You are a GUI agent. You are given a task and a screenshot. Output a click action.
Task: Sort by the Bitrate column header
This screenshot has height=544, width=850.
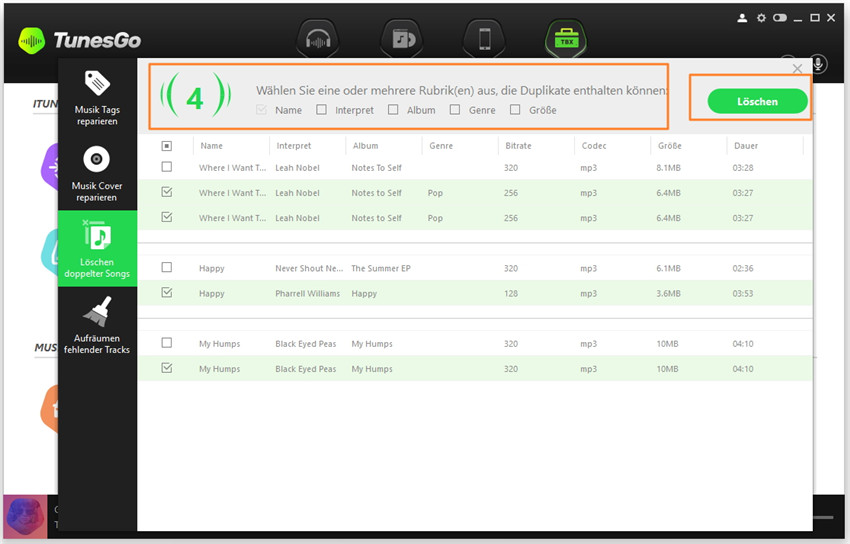[518, 146]
